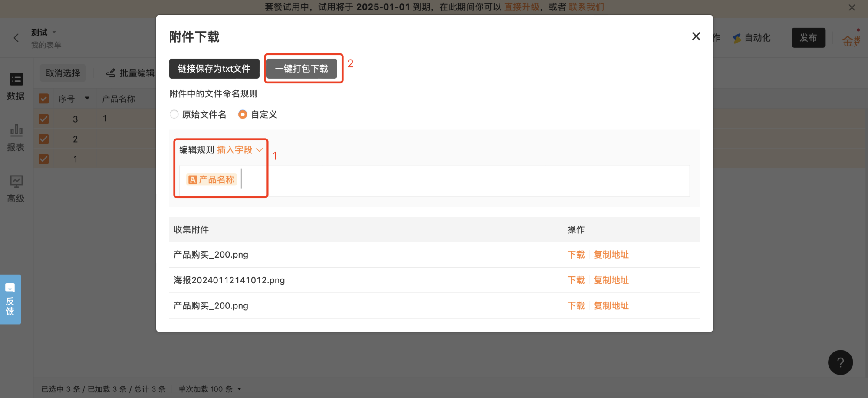The width and height of the screenshot is (868, 398).
Task: Open the 报表 chart sidebar icon
Action: tap(16, 130)
